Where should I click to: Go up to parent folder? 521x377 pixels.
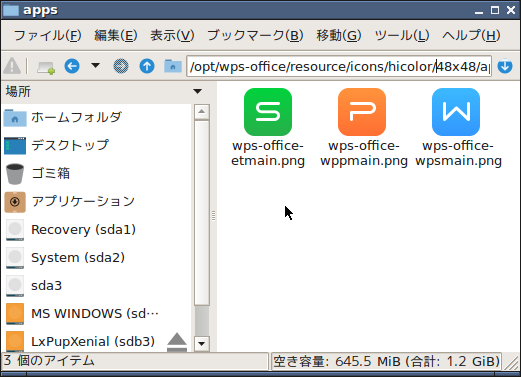(147, 66)
